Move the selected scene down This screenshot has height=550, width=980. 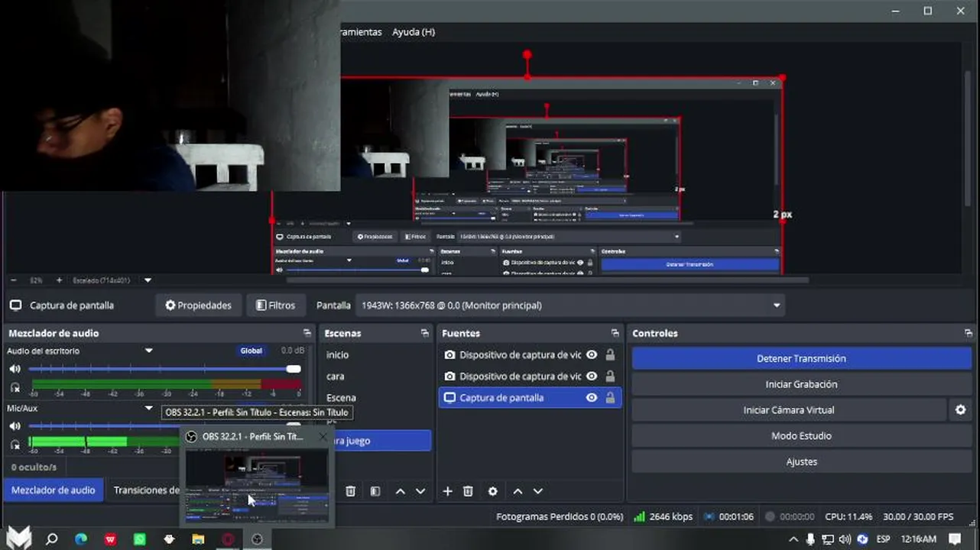click(420, 491)
